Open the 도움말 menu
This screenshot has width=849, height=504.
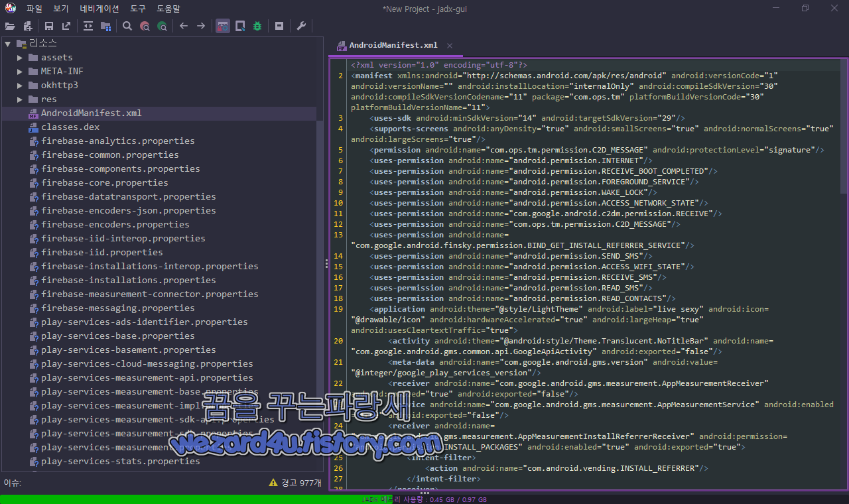[168, 9]
